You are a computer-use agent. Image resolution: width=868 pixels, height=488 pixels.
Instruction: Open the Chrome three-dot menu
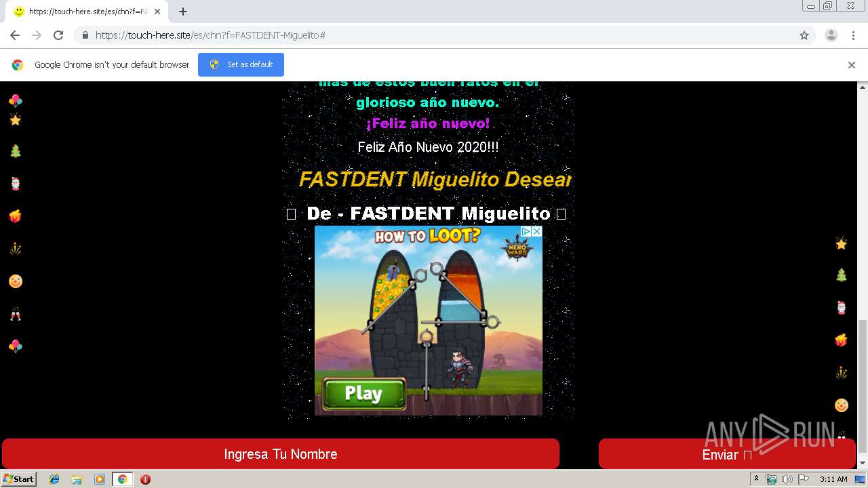click(x=853, y=35)
